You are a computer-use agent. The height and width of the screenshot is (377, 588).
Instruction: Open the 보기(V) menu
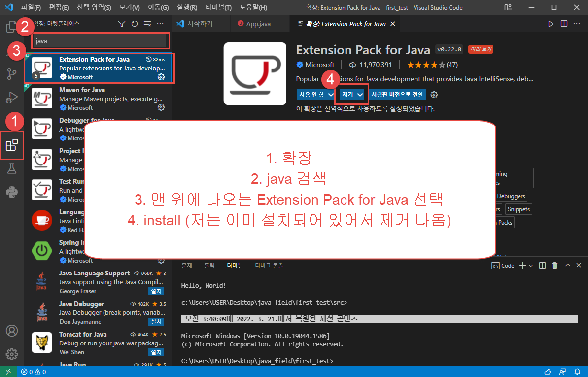(129, 7)
